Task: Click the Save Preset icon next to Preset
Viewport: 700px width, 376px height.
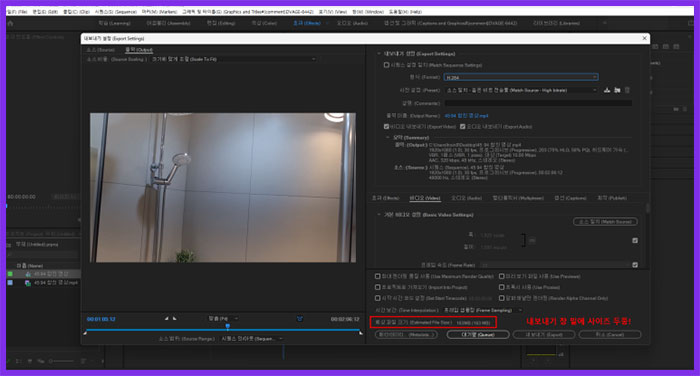Action: point(607,90)
